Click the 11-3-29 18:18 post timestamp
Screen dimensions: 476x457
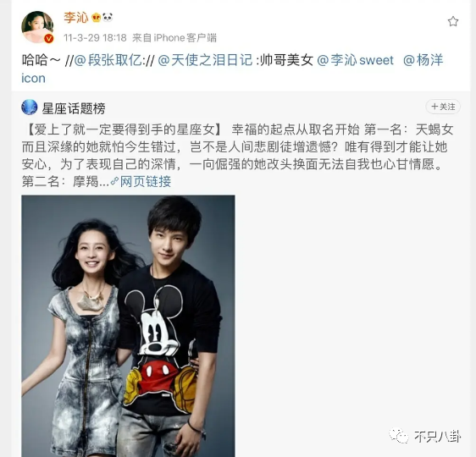[x=95, y=38]
